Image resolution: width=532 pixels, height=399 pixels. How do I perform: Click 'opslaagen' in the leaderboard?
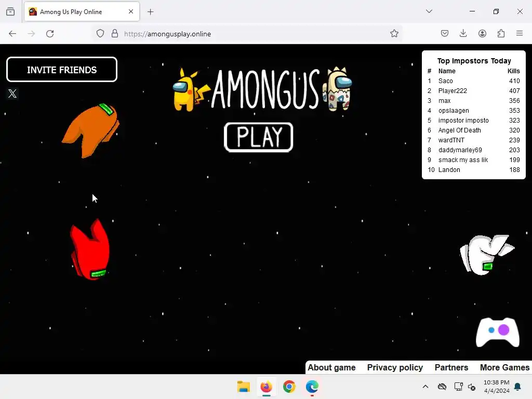click(454, 110)
